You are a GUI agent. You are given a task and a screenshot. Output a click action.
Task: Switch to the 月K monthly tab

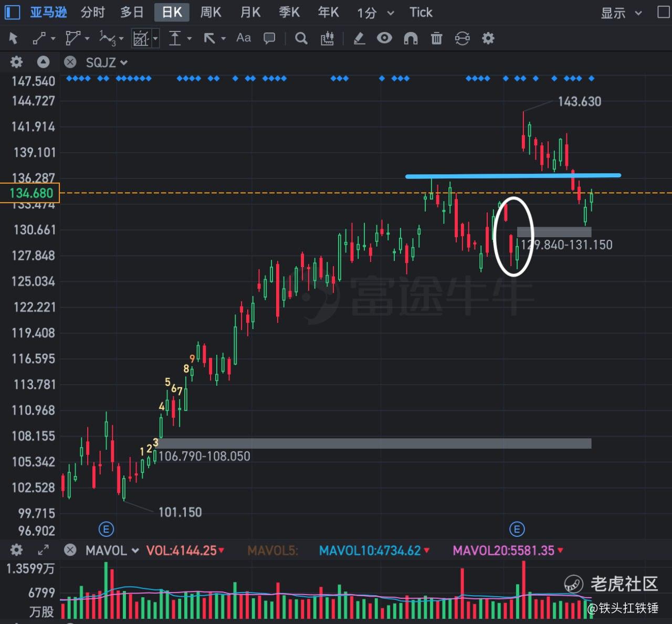click(x=250, y=12)
